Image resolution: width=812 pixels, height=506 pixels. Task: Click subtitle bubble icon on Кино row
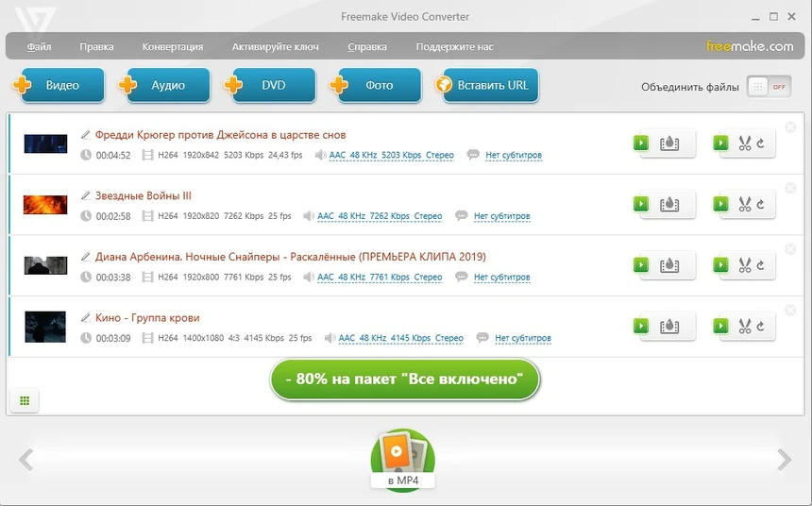[x=482, y=338]
